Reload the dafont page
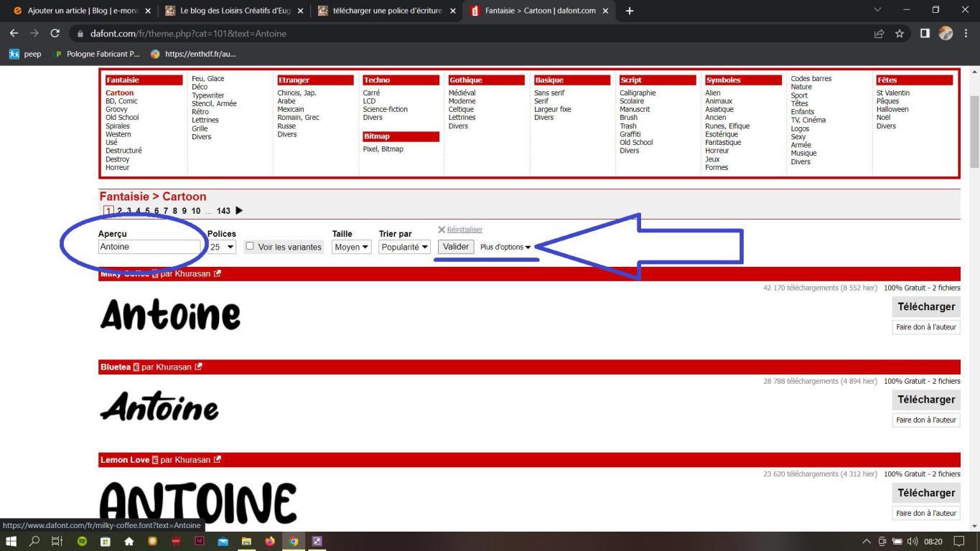 55,33
